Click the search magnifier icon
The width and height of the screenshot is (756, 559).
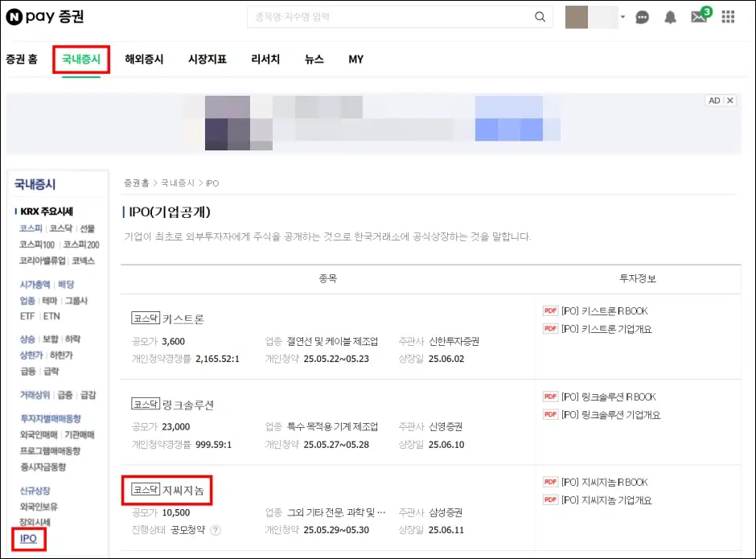click(x=540, y=17)
